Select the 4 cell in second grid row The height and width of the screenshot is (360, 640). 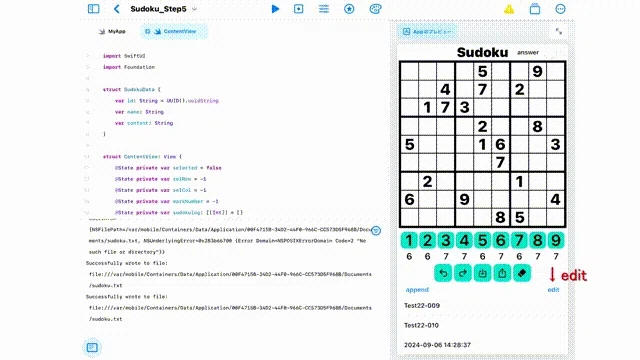tap(445, 89)
